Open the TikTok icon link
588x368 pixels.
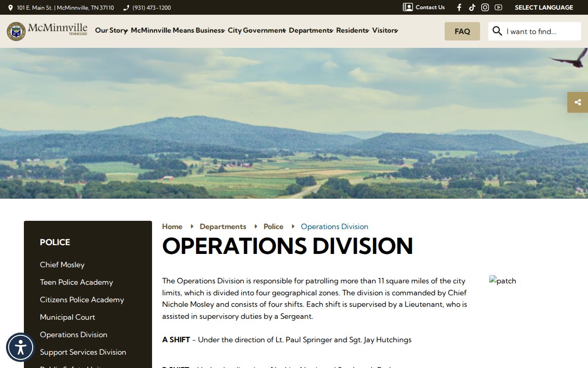coord(472,7)
